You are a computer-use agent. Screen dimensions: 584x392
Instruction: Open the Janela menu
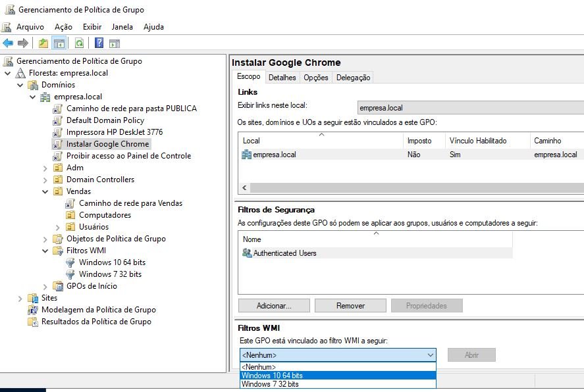point(122,27)
